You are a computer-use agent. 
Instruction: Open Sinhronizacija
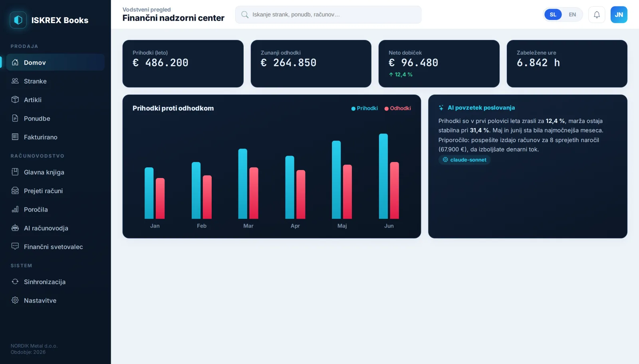click(56, 281)
